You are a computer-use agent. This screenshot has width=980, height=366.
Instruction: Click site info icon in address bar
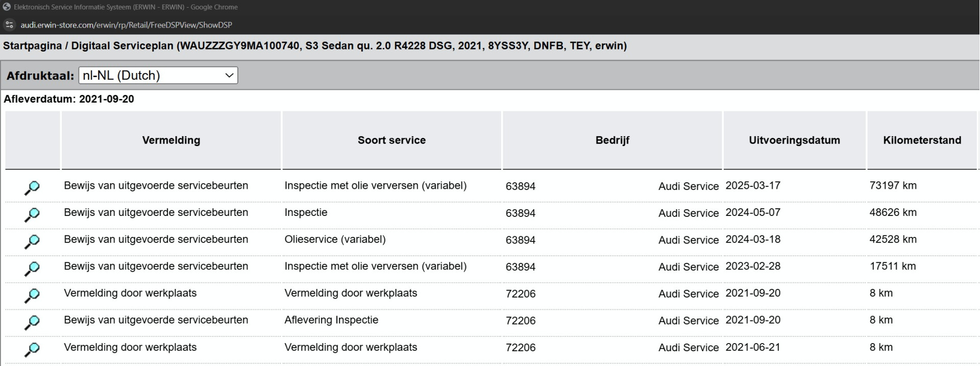[x=9, y=25]
